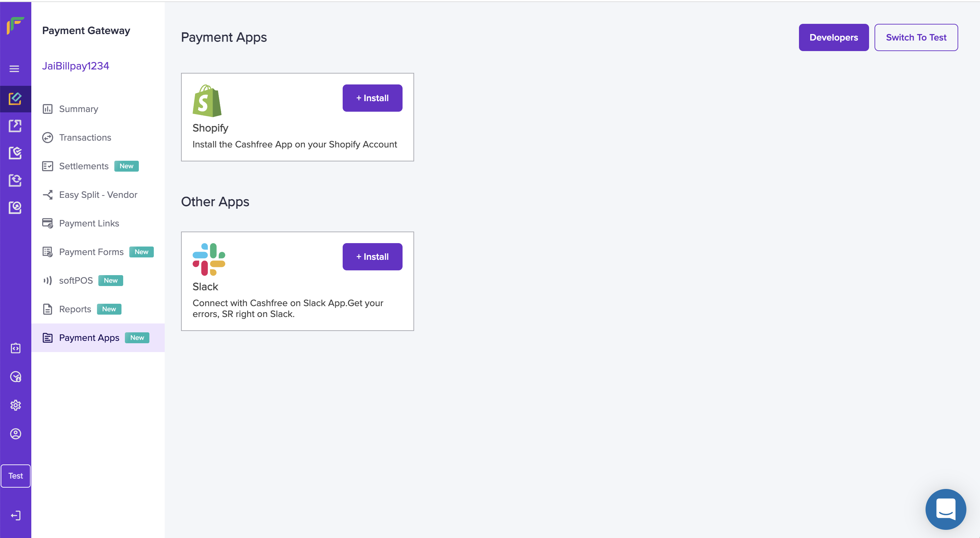
Task: Click the logout icon at bottom
Action: [16, 516]
